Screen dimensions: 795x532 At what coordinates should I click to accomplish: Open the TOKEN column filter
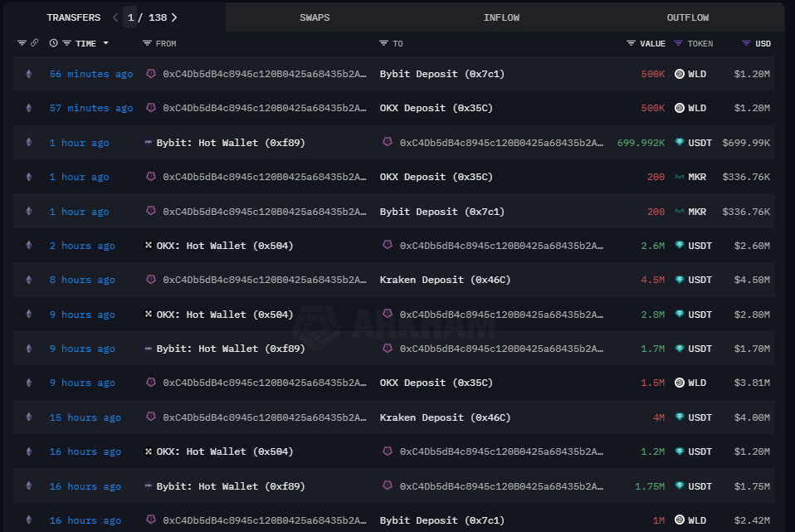pos(678,43)
